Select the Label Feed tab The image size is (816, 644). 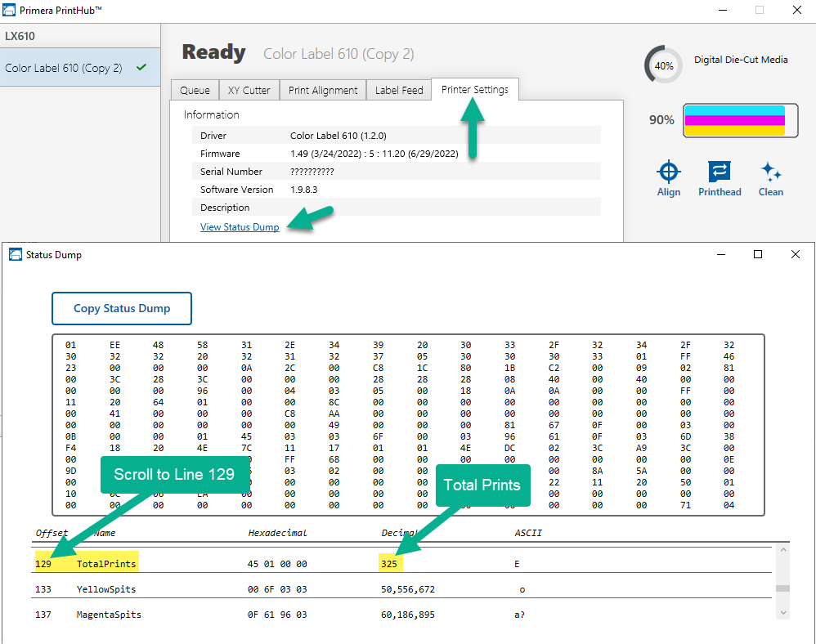pos(399,90)
